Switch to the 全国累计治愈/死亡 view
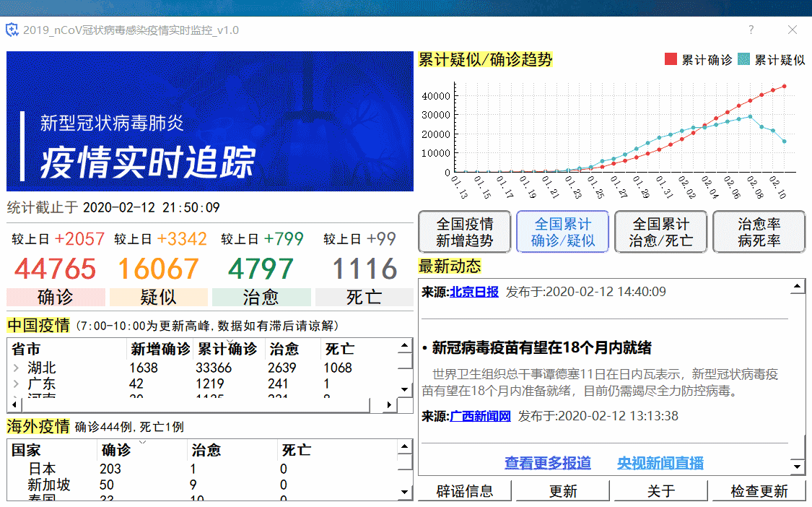Screen dimensions: 812x507 point(660,231)
